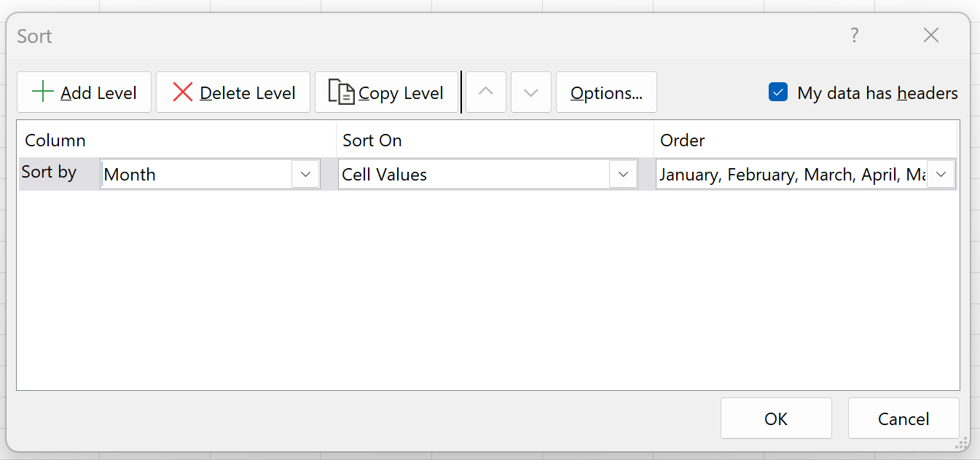Move level up with the up arrow

(x=486, y=92)
